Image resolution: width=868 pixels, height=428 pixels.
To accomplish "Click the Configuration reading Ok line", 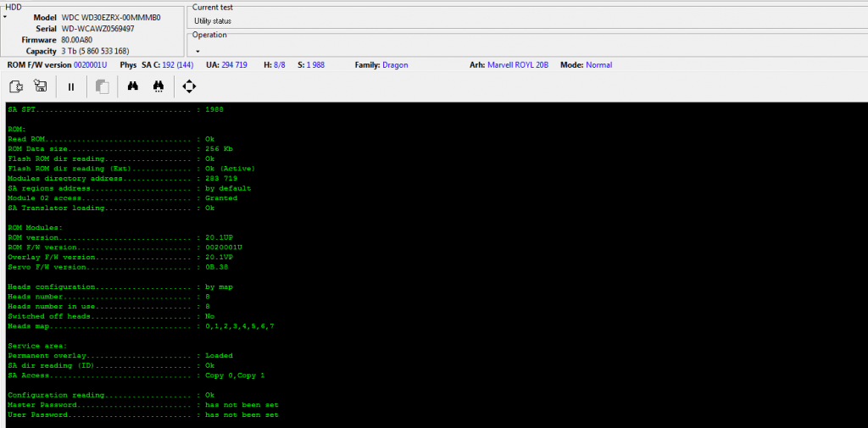I will [111, 395].
